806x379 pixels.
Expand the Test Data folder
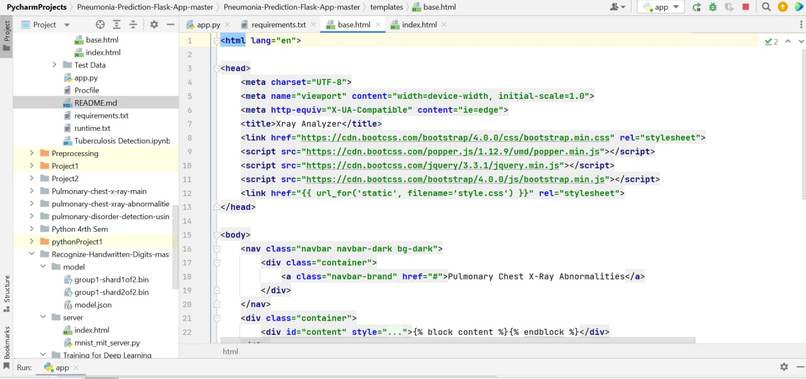tap(54, 65)
